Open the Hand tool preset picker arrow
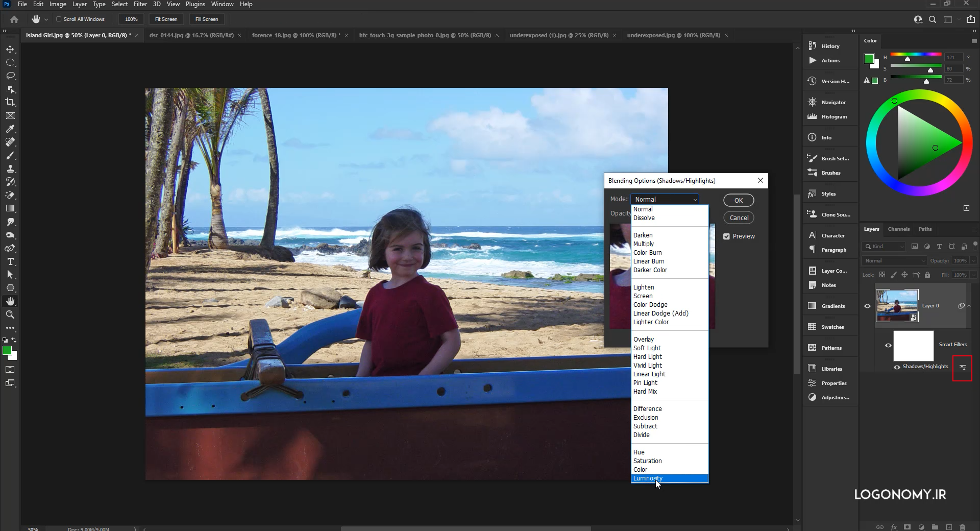 [x=46, y=19]
